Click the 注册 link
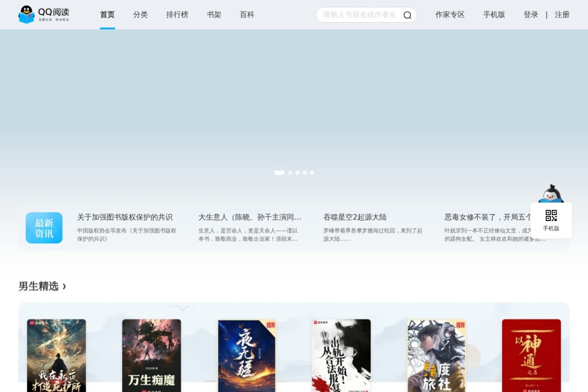This screenshot has height=392, width=588. 562,15
